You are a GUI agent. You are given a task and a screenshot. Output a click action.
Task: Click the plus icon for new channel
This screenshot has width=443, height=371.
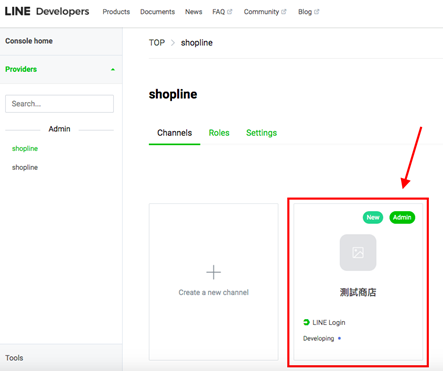point(213,272)
